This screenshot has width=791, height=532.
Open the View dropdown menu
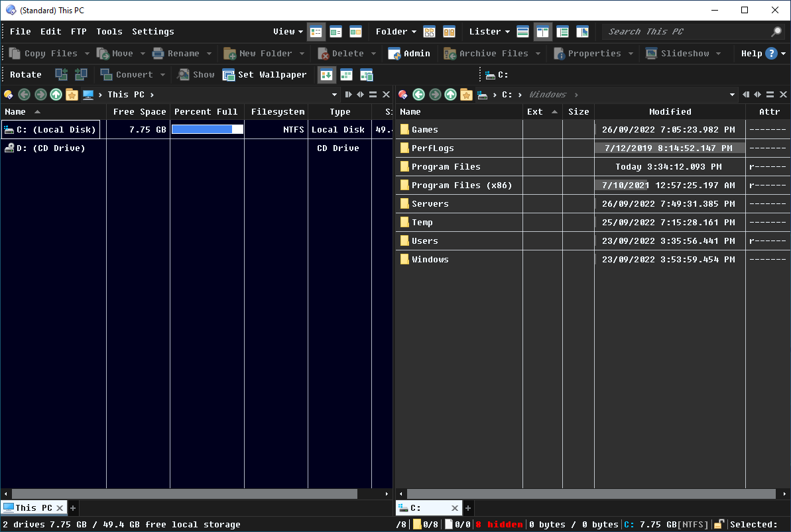(x=288, y=32)
